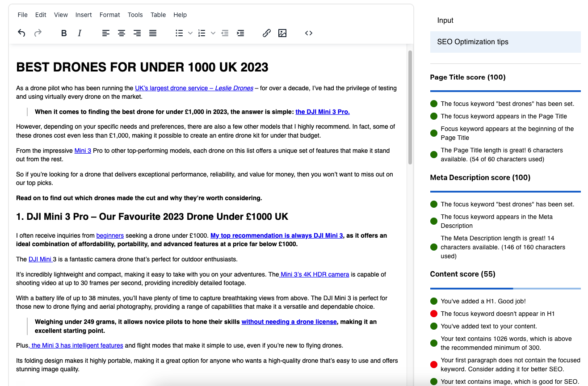Open bullet list style dropdown arrow

pos(190,33)
